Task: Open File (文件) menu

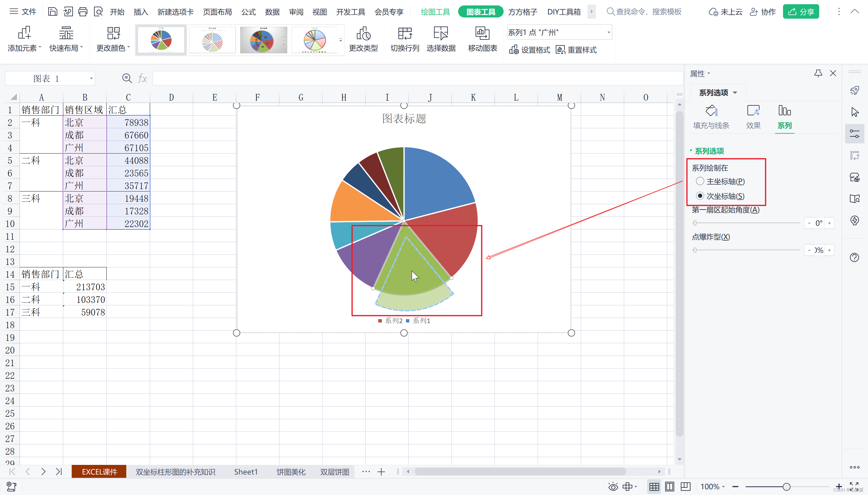Action: point(23,12)
